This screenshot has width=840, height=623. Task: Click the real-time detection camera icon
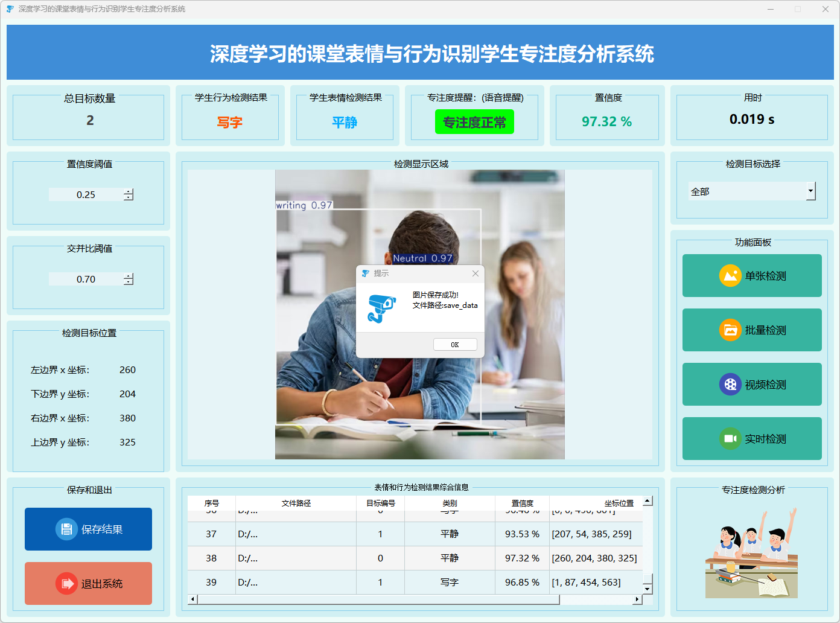tap(730, 439)
